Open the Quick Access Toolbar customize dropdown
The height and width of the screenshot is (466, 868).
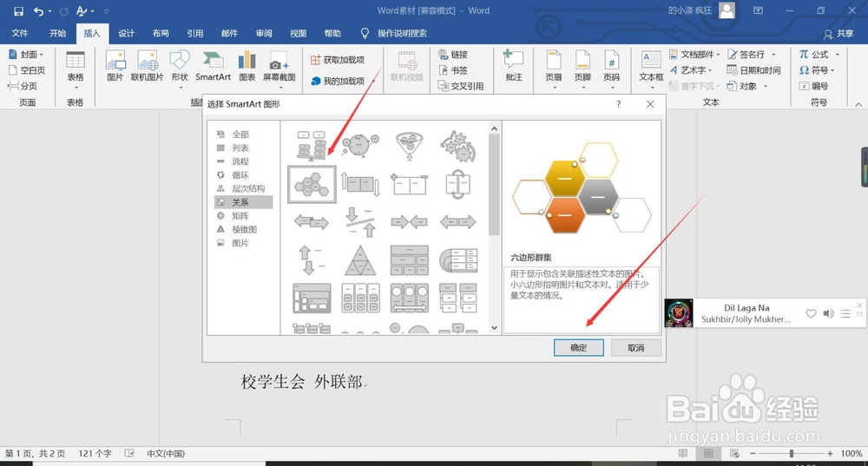(106, 11)
